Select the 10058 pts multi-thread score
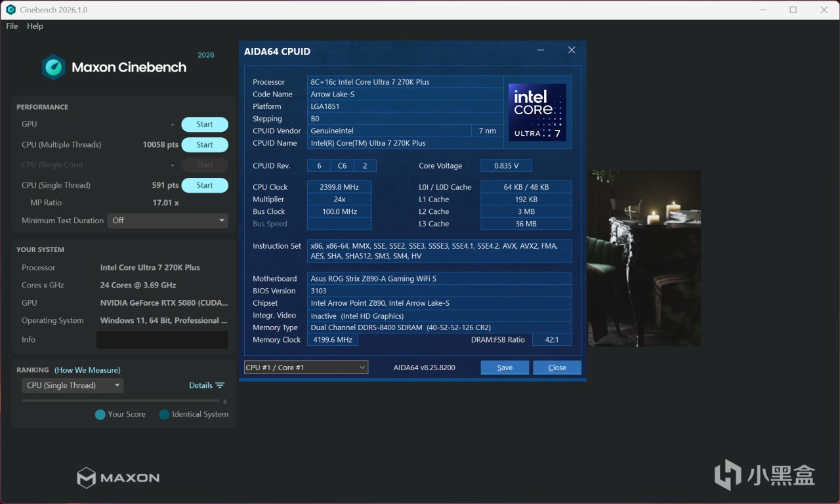840x504 pixels. (161, 144)
